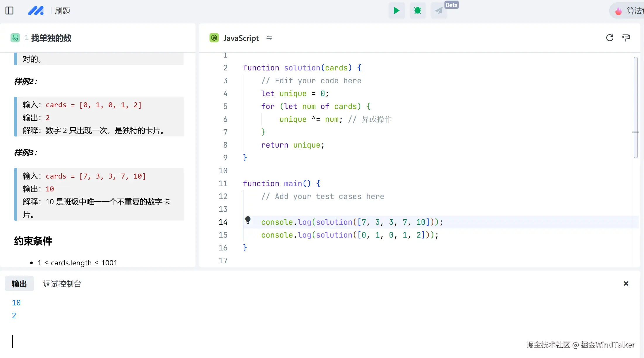Open the JavaScript language selector
The image size is (644, 358).
241,38
